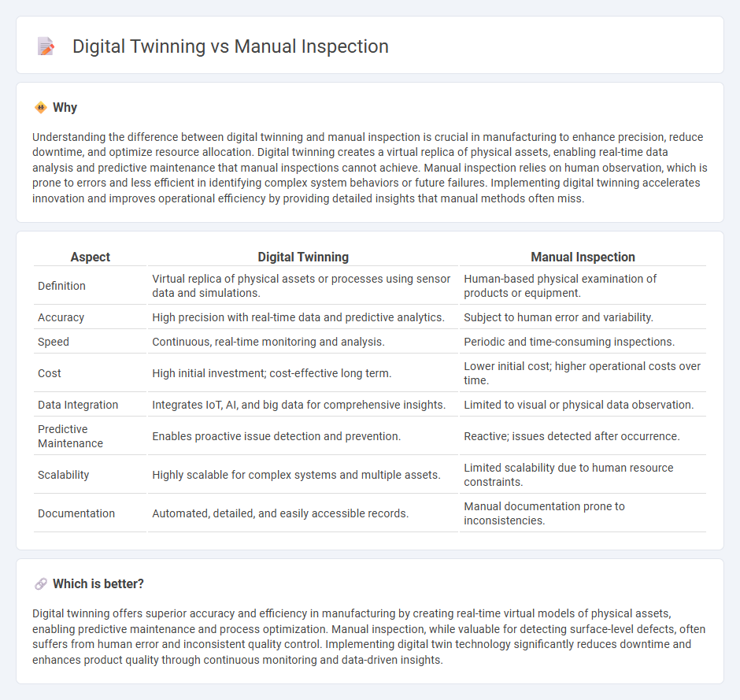
Task: Click cell 'Automated, detailed, and easily accessible records.'
Action: coord(303,513)
